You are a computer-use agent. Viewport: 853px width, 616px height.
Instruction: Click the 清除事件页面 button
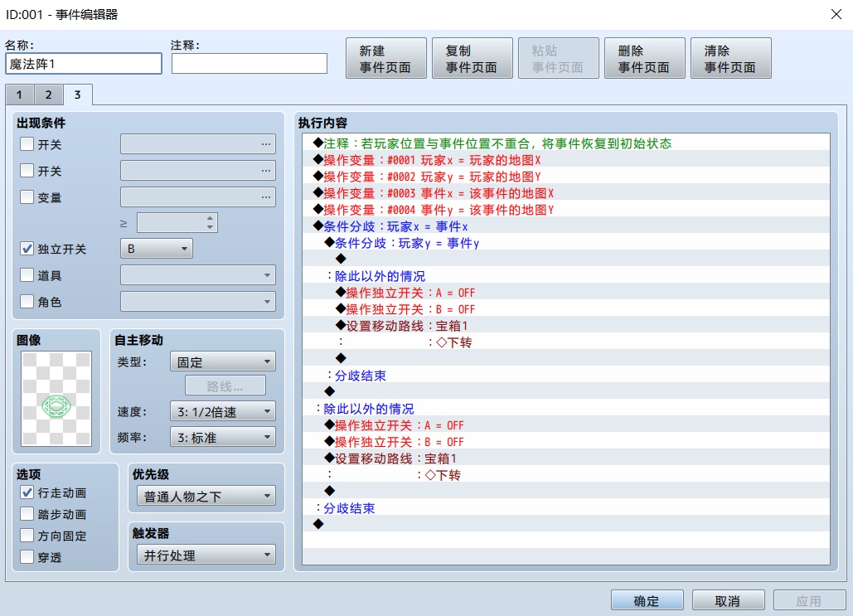731,58
